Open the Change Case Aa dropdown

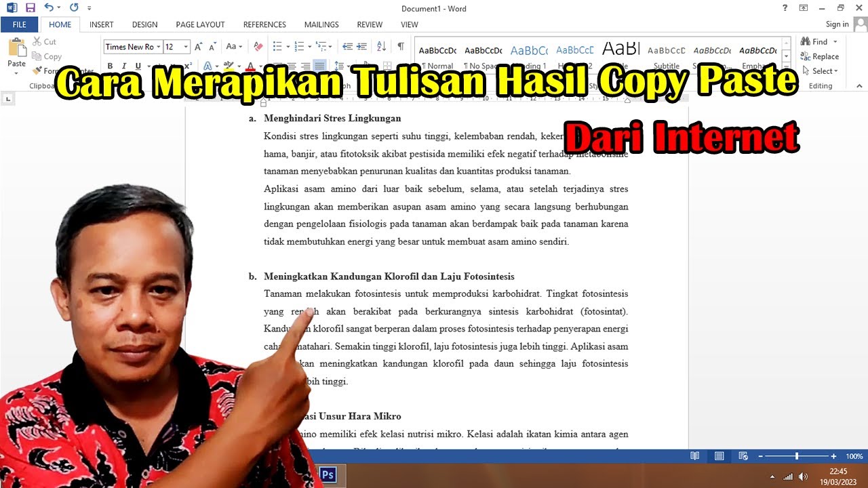234,47
